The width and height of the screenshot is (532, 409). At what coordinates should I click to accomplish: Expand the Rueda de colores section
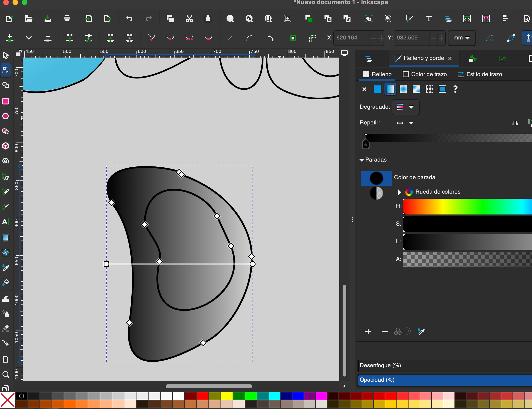(x=399, y=192)
